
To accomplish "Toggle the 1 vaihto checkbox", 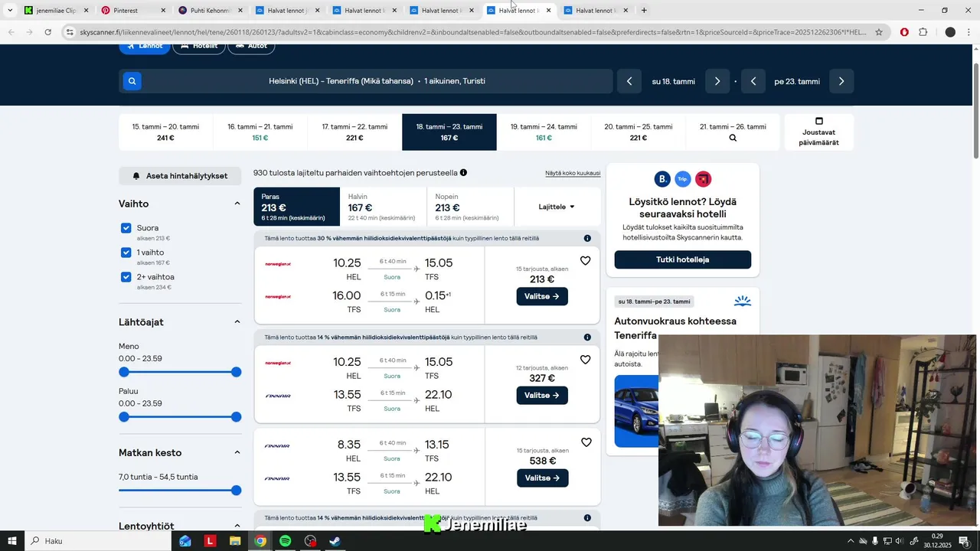I will coord(126,253).
